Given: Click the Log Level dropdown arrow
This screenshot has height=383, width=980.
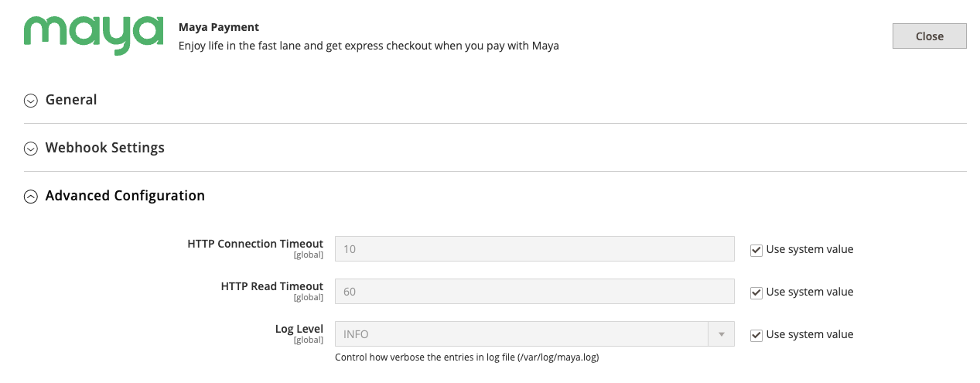Looking at the screenshot, I should click(721, 334).
